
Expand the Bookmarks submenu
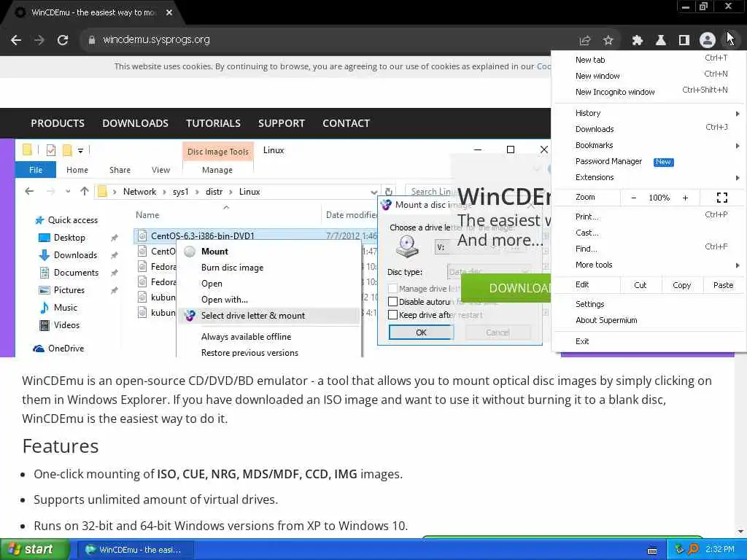point(649,145)
